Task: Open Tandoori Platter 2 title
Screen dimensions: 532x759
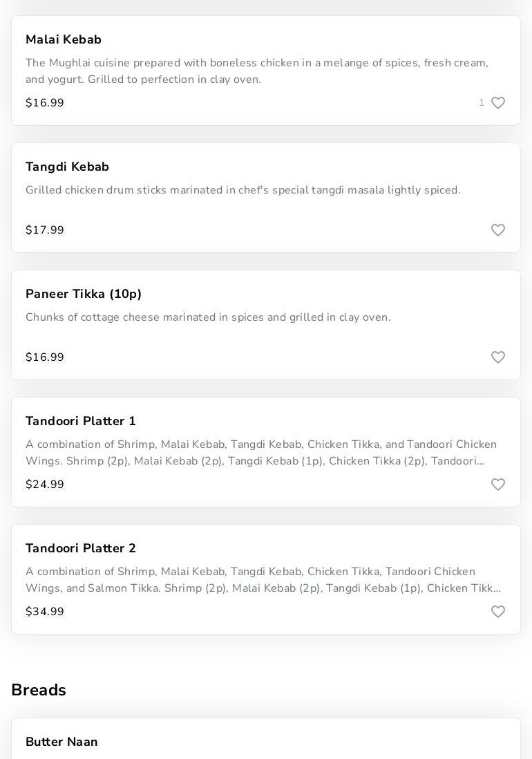Action: click(81, 548)
